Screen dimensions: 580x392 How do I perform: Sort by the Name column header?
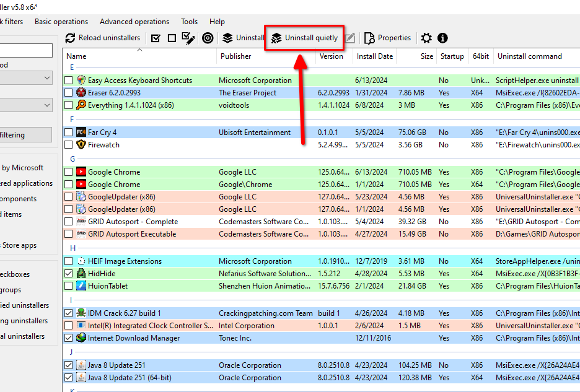click(139, 56)
